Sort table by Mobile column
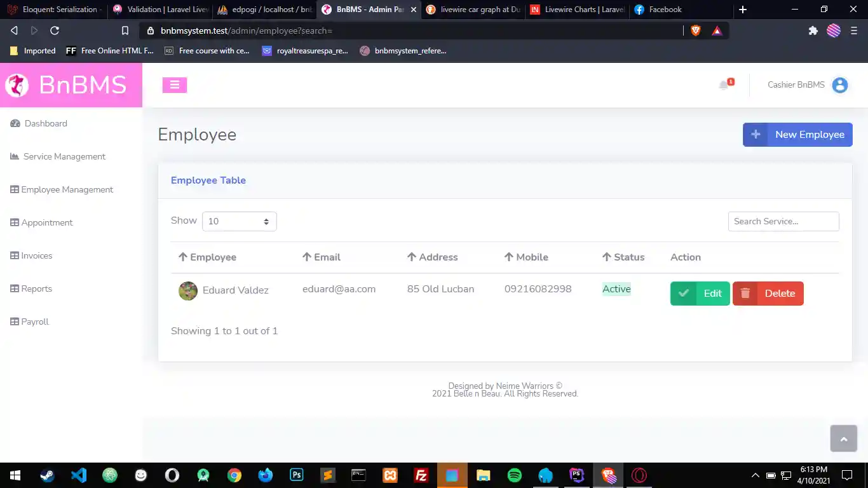Screen dimensions: 868x488 526,257
